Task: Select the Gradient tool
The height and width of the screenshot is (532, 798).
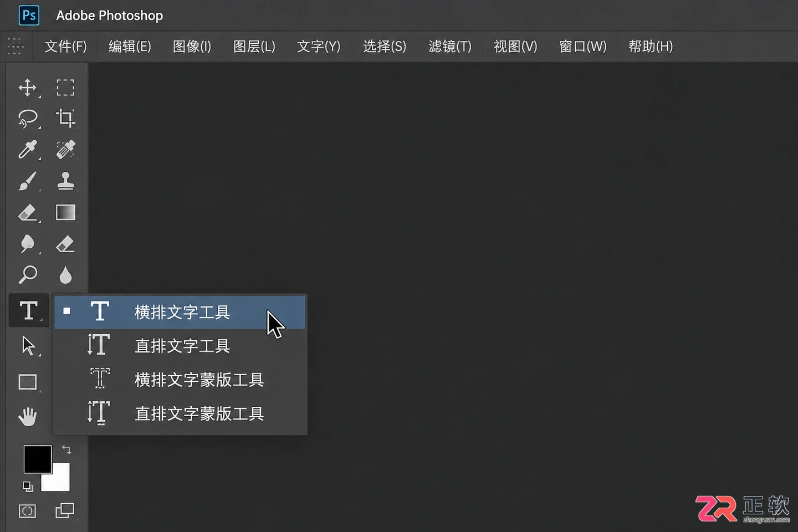Action: (65, 213)
